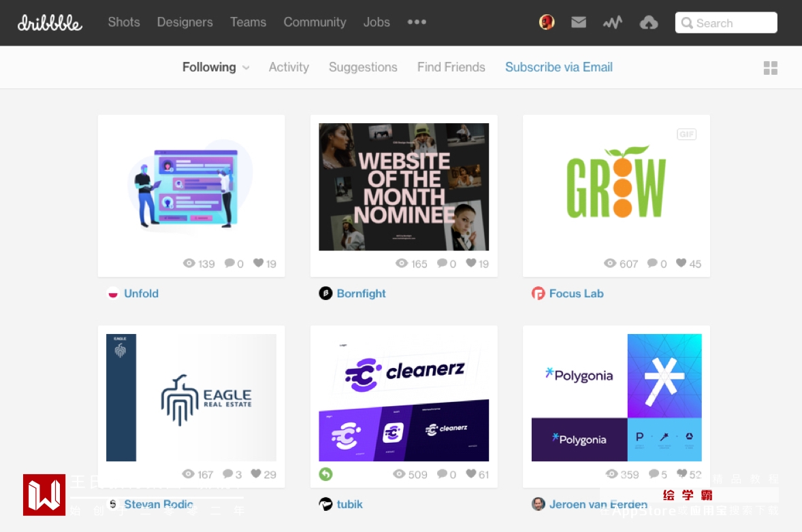Open the messages envelope icon
The height and width of the screenshot is (532, 802).
[579, 22]
